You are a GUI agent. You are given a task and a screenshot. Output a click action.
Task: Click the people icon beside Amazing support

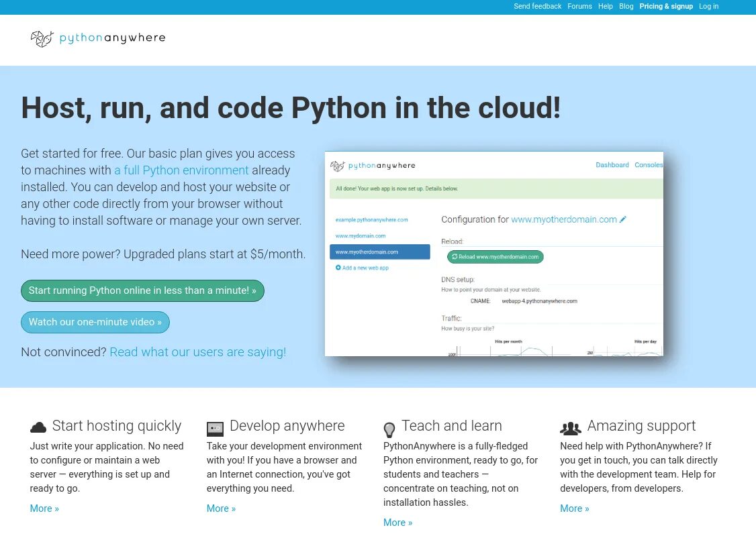pyautogui.click(x=571, y=428)
